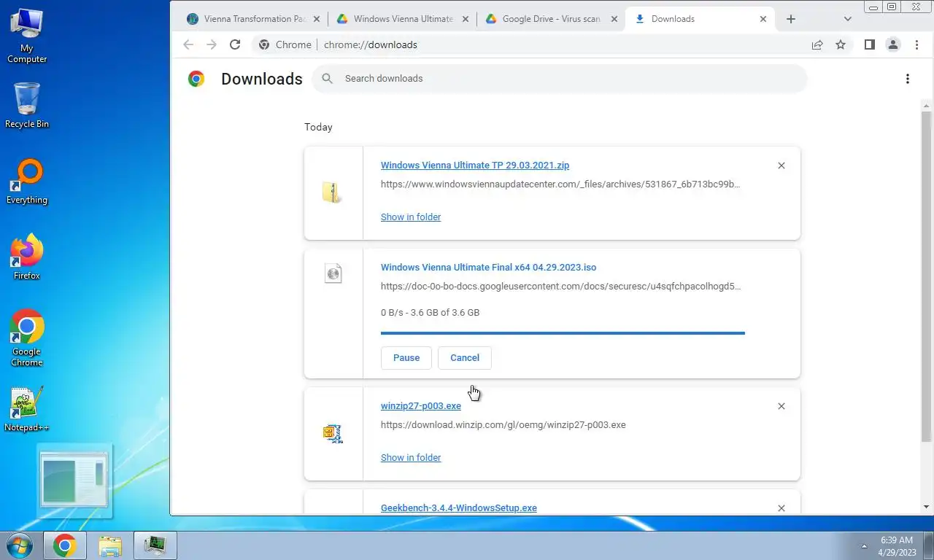The width and height of the screenshot is (934, 560).
Task: Open Geekbench-3.4.4-WindowsSetup.exe link
Action: coord(459,508)
